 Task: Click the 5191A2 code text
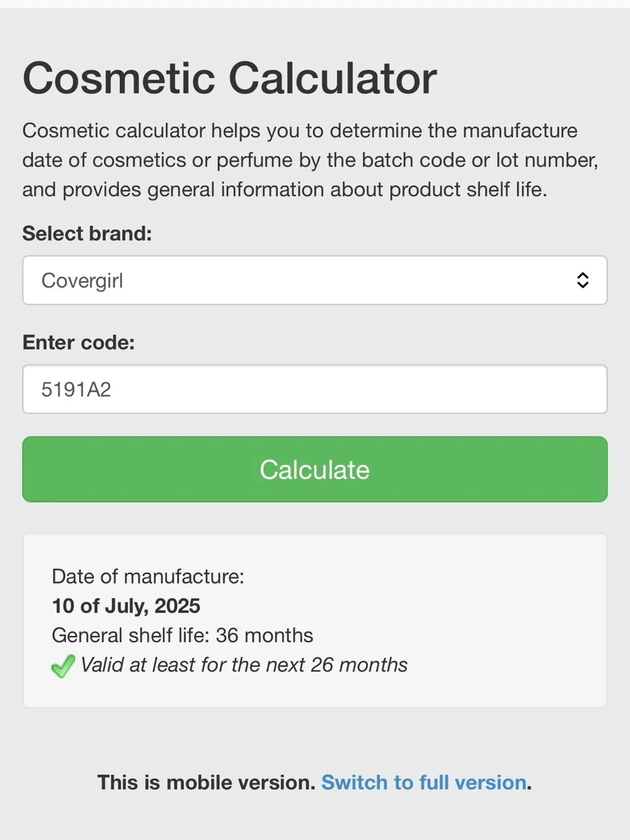(76, 389)
